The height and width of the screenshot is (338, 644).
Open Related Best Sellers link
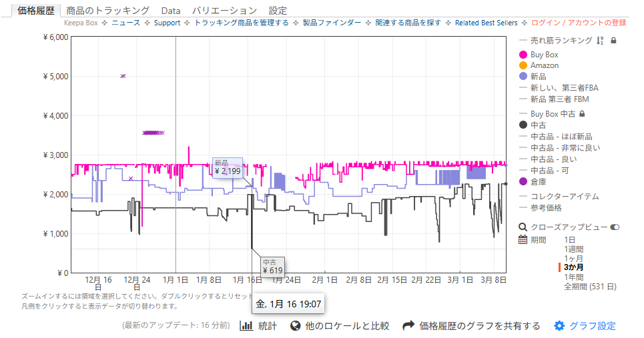[x=487, y=23]
